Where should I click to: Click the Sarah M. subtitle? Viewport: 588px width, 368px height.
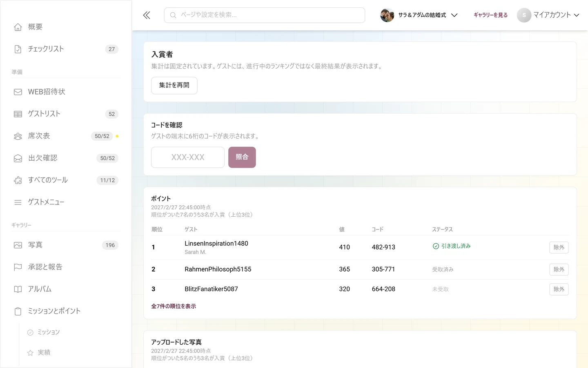(x=195, y=252)
